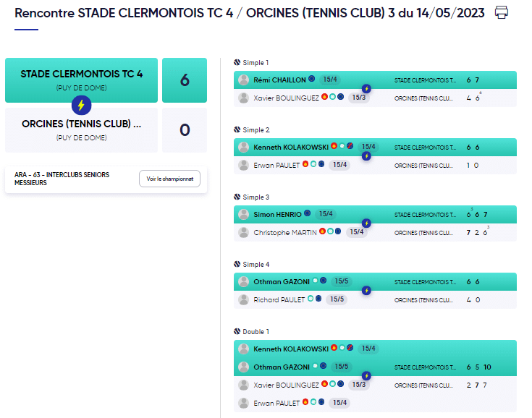Click Richard PAULET's avatar in Simple 4
This screenshot has width=532, height=418.
pos(243,299)
